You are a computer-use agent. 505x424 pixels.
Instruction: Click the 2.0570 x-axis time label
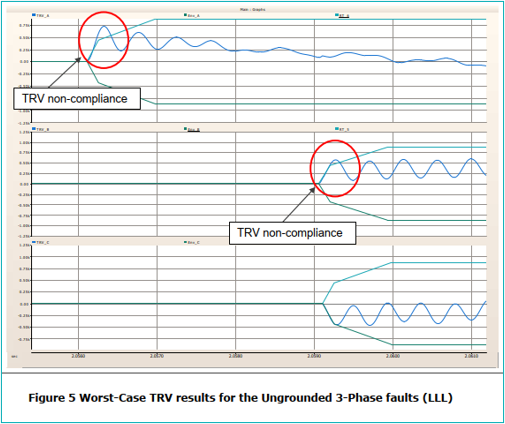tap(157, 356)
